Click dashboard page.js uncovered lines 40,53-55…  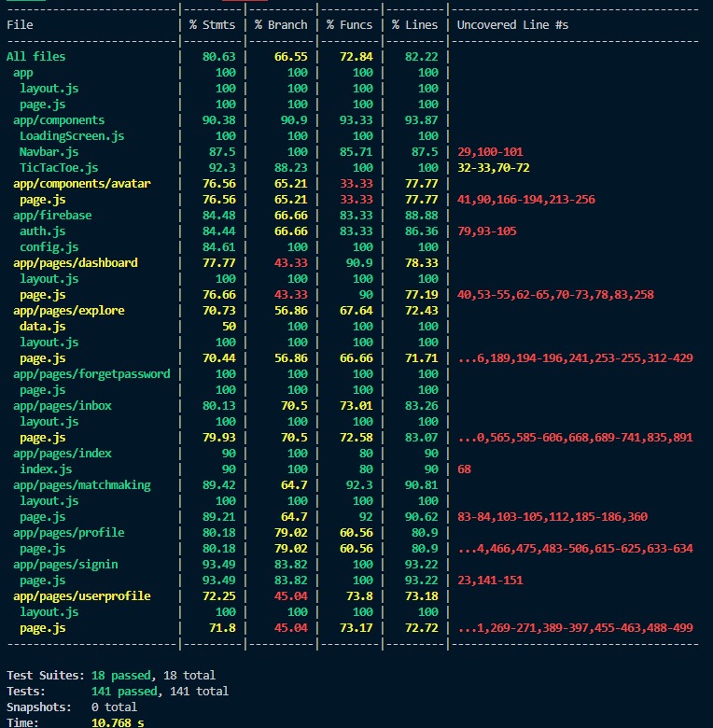555,295
